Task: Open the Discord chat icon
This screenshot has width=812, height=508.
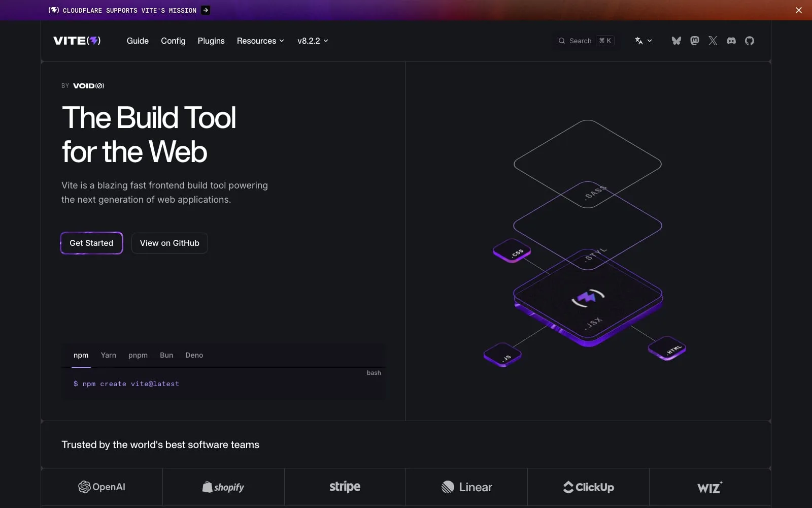Action: (731, 41)
